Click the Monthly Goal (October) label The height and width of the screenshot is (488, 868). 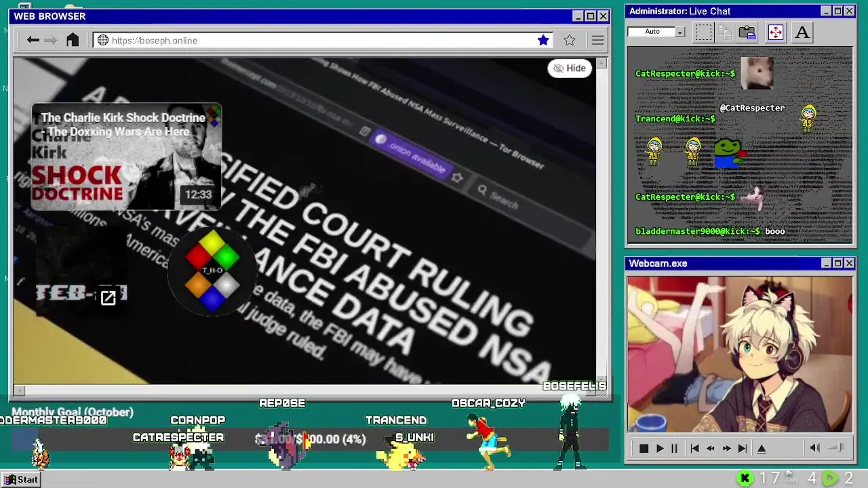(x=73, y=411)
